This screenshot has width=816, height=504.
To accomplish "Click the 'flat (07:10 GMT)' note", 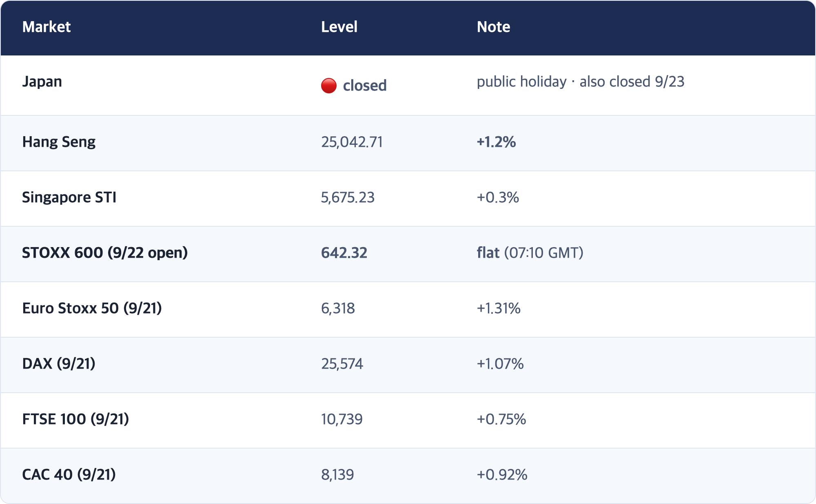I will click(x=530, y=253).
